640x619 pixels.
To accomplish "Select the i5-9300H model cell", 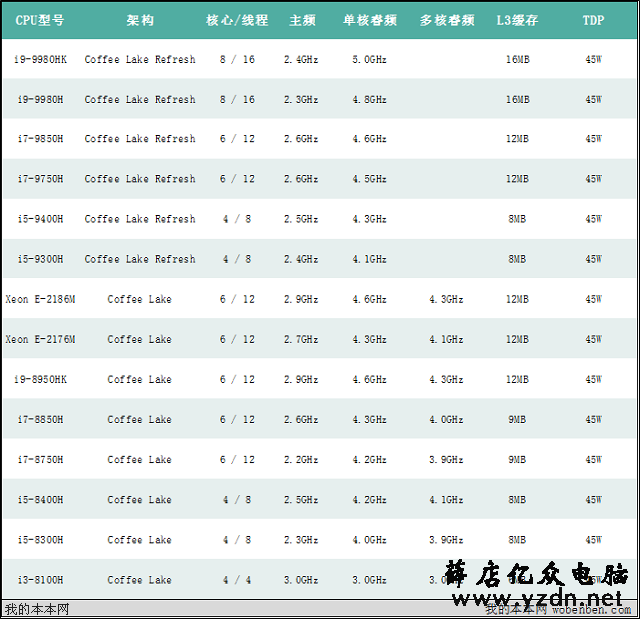I will click(40, 259).
